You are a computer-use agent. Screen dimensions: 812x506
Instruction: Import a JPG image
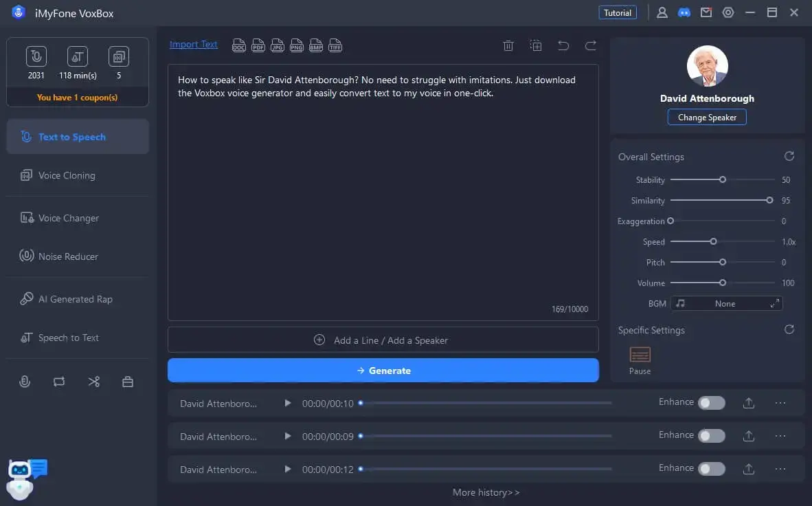(x=277, y=45)
